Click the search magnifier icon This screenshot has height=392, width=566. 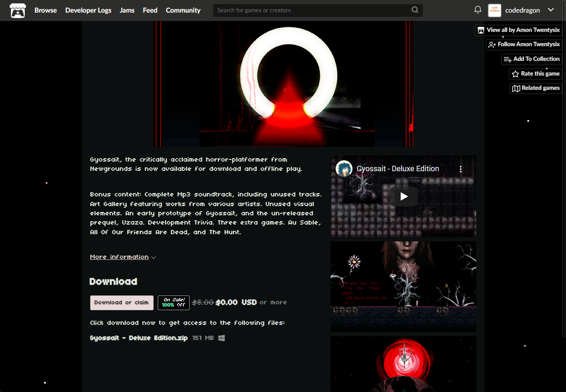[415, 10]
